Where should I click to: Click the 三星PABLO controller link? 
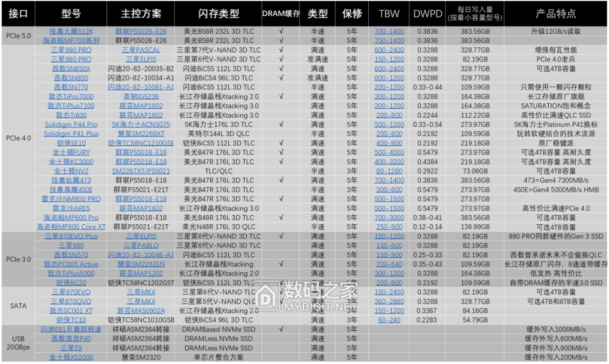[x=141, y=246]
